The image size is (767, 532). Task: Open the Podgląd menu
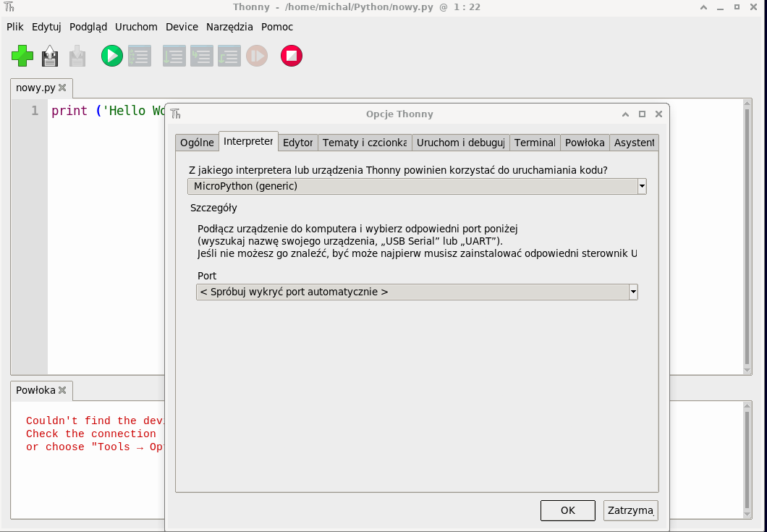(88, 27)
